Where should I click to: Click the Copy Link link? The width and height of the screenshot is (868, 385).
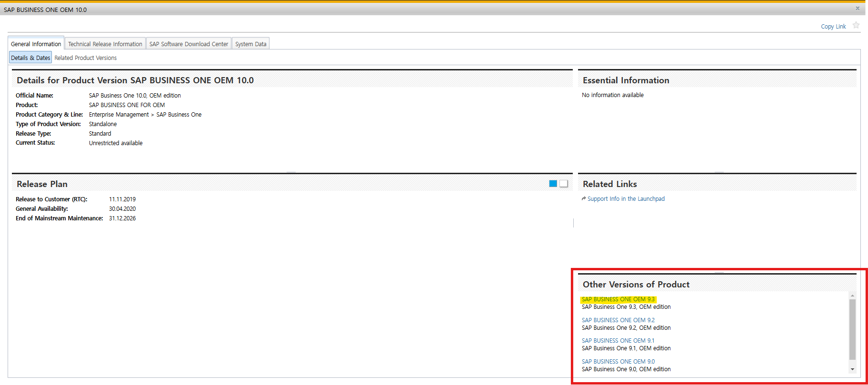tap(833, 27)
